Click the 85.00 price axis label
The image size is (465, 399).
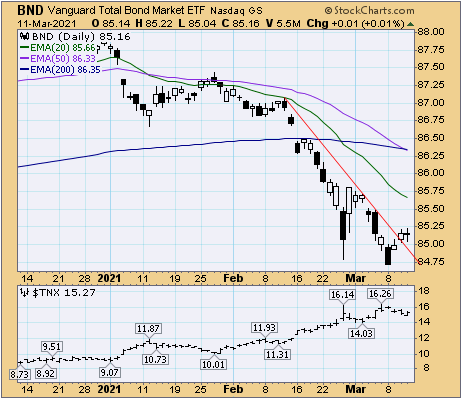pyautogui.click(x=431, y=244)
